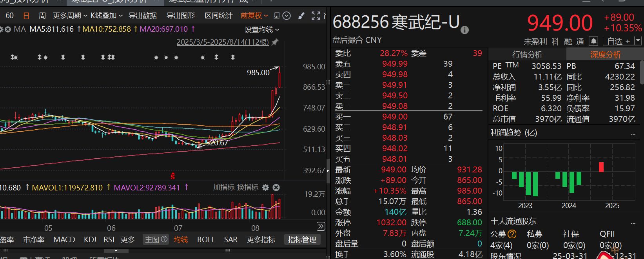Enable the SAR indicator overlay
Viewport: 644px width, 259px height.
[230, 239]
